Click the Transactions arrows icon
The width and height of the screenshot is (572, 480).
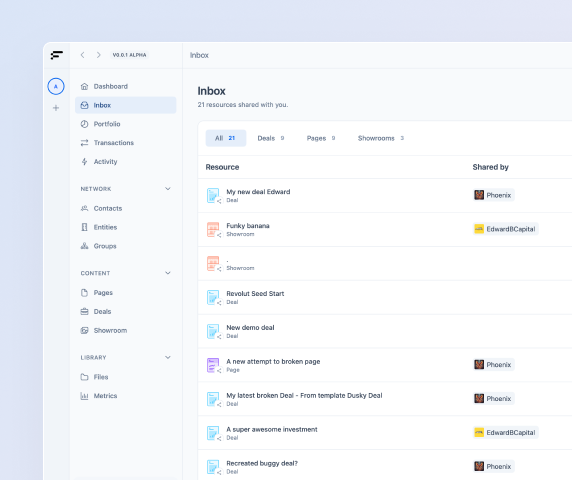click(84, 143)
